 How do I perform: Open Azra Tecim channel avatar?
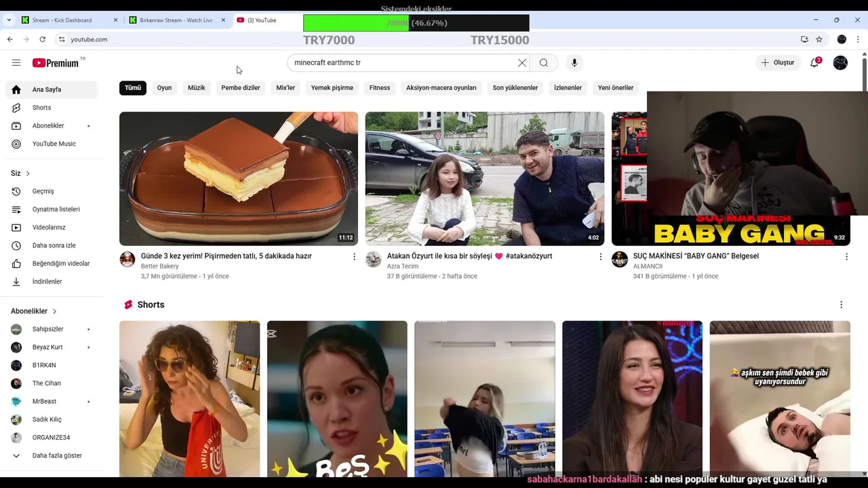[x=374, y=260]
